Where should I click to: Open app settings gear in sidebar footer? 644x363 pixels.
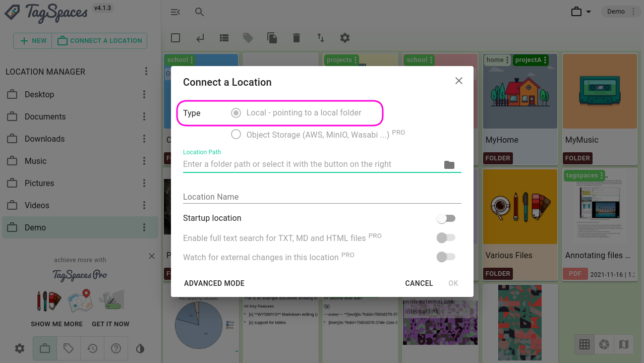point(20,348)
